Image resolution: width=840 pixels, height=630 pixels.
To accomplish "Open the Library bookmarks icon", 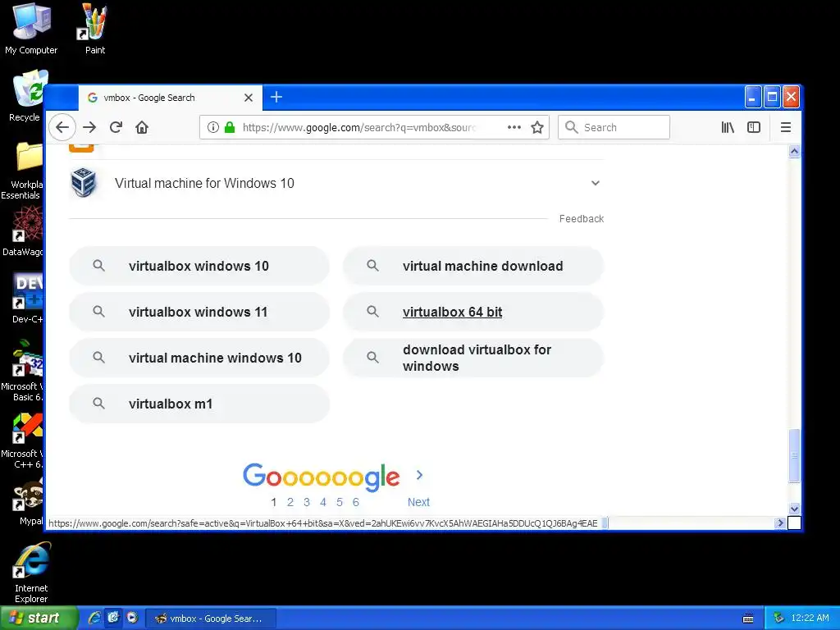I will tap(728, 127).
